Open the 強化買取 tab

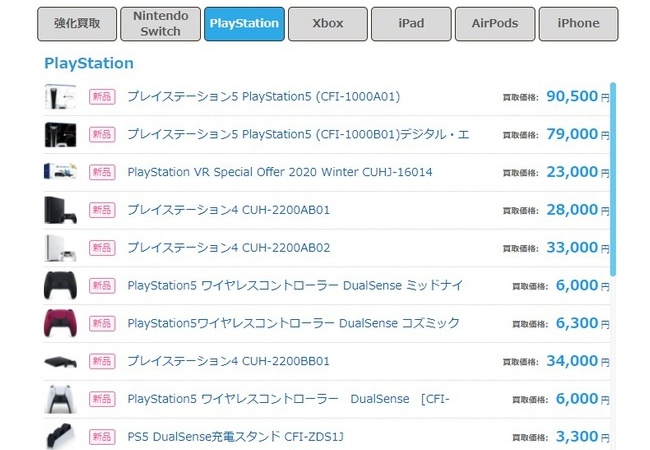pos(77,24)
